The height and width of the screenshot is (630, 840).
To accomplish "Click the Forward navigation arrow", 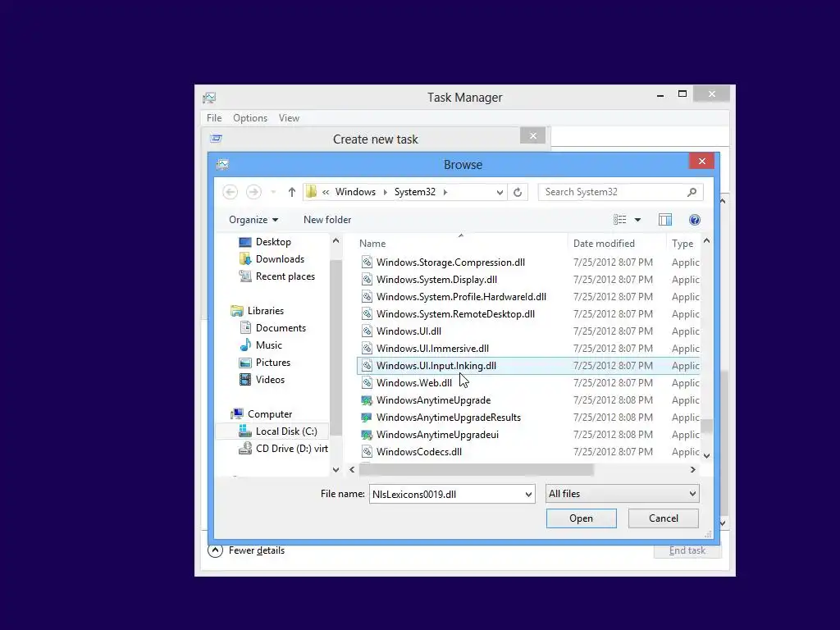I will tap(253, 192).
